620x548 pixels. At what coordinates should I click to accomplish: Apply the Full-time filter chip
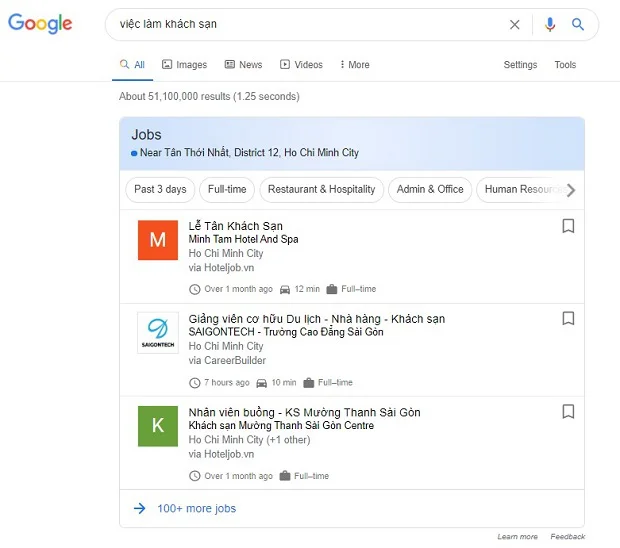point(227,189)
